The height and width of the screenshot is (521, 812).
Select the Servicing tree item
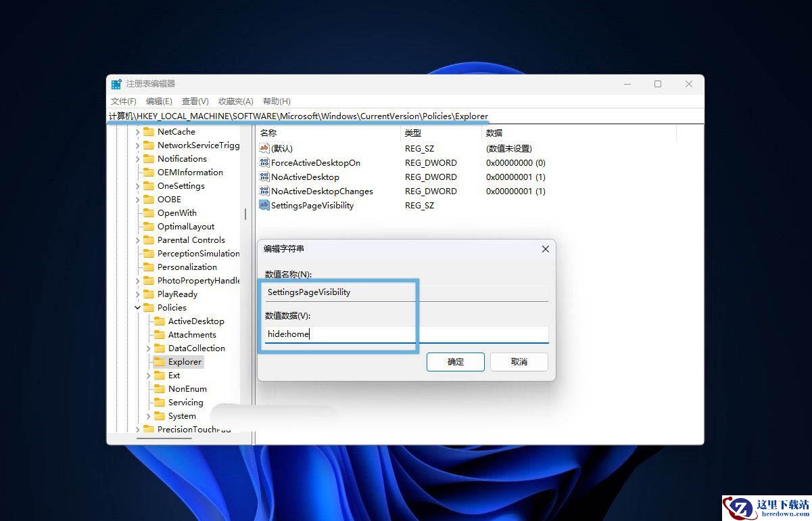coord(186,403)
